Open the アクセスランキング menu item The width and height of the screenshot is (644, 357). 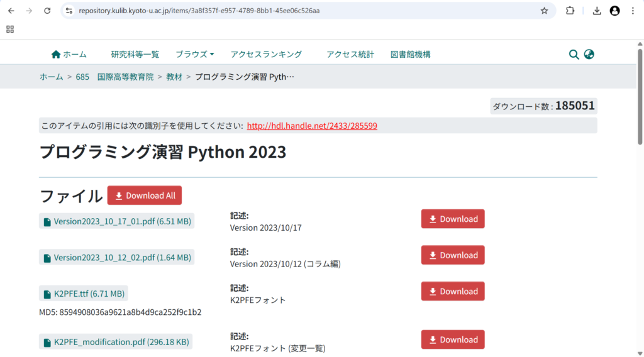(266, 54)
